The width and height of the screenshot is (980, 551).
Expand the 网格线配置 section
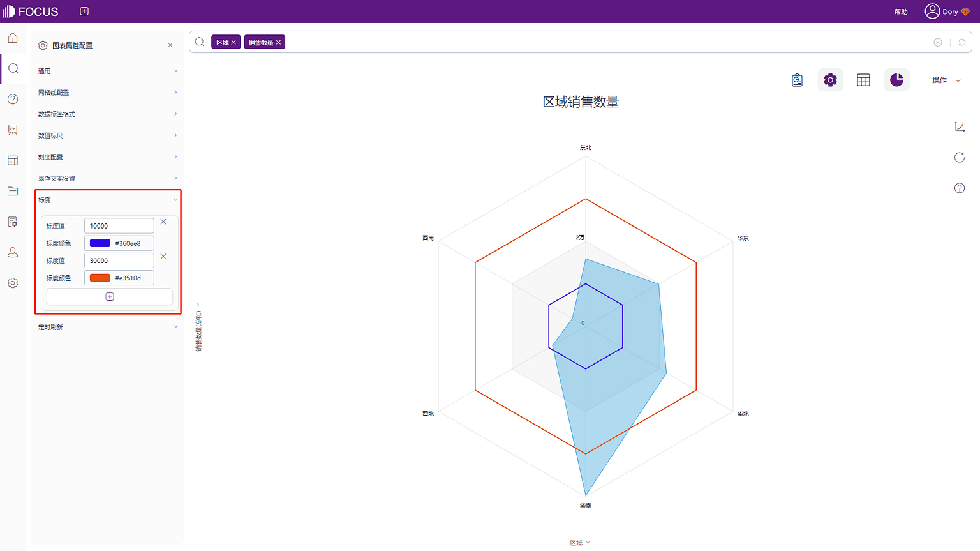(107, 93)
